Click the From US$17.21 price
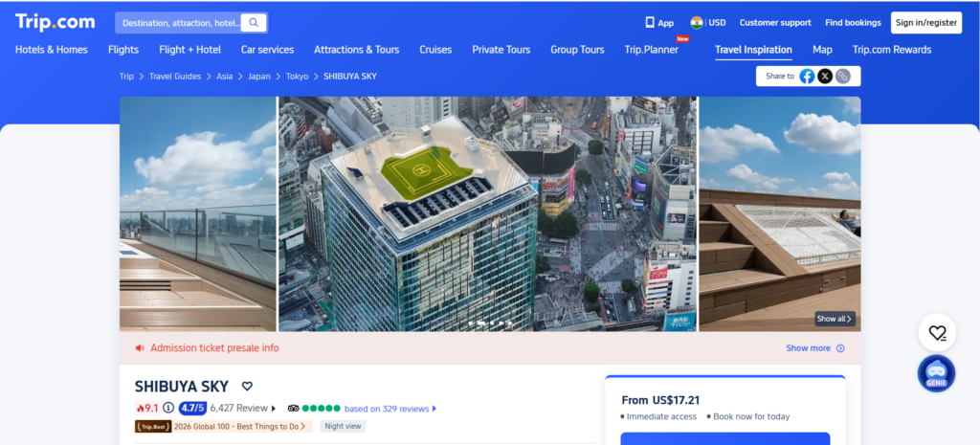Image resolution: width=980 pixels, height=445 pixels. (x=660, y=400)
